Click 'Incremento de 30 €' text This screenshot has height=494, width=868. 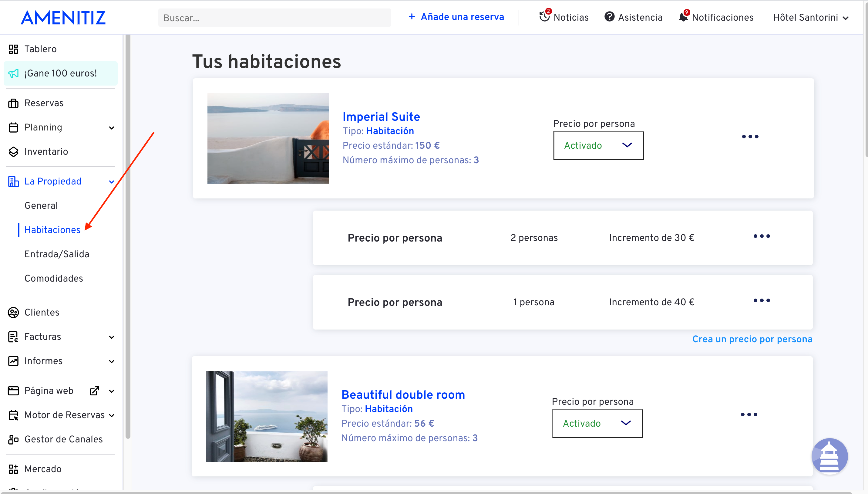point(651,238)
